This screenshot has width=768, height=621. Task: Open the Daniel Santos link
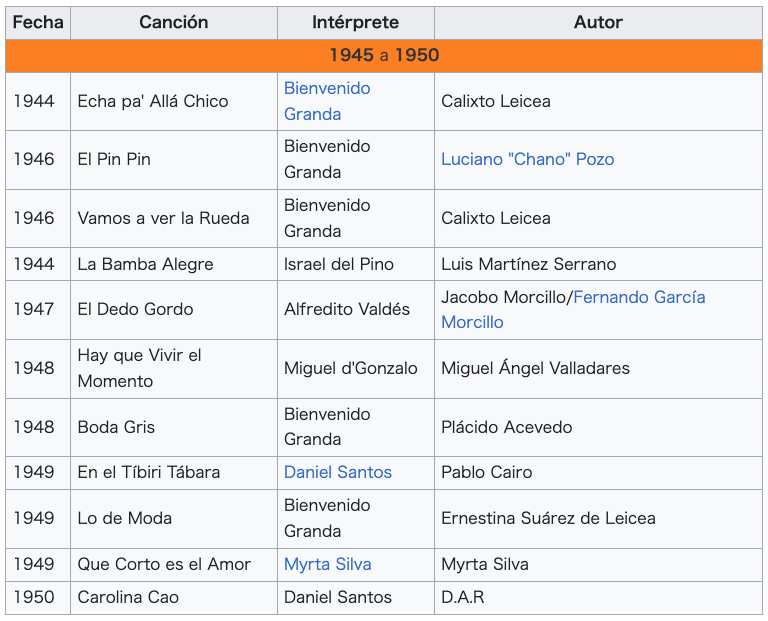(x=338, y=473)
